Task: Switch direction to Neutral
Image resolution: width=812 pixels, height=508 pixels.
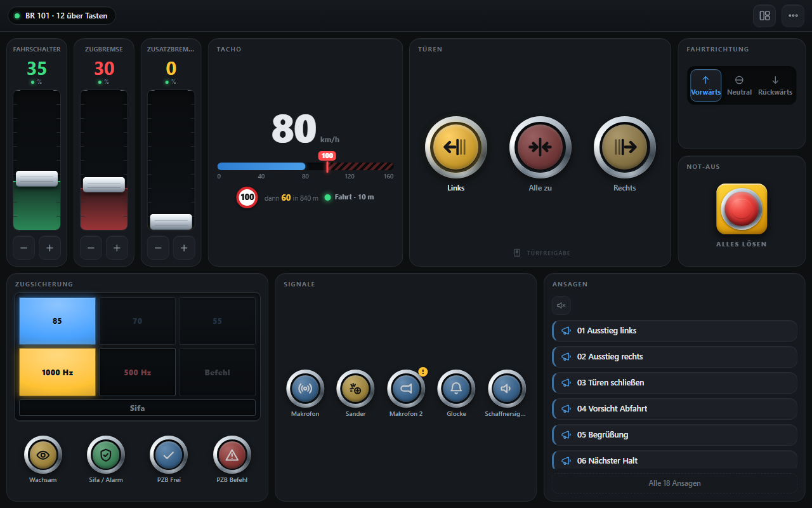Action: pos(739,86)
